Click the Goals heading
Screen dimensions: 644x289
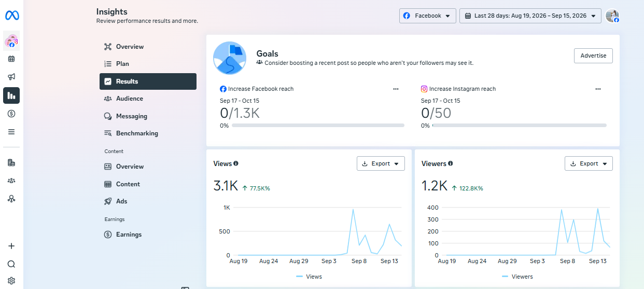pos(268,53)
